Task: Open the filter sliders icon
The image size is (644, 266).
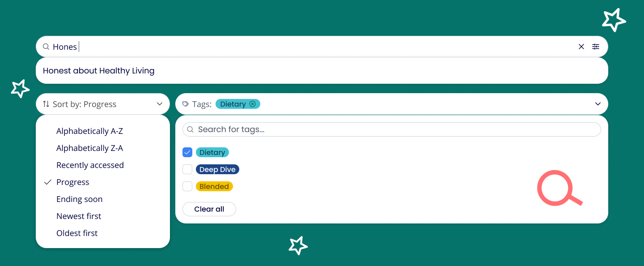Action: tap(596, 47)
